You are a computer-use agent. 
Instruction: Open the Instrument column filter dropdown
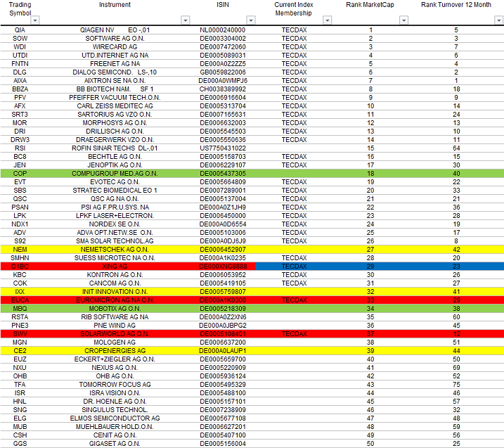(x=185, y=20)
